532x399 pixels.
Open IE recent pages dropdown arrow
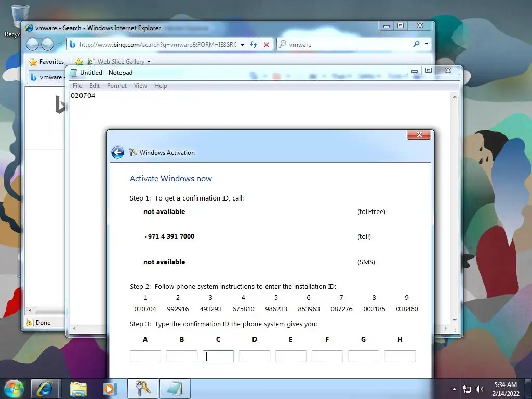(59, 45)
